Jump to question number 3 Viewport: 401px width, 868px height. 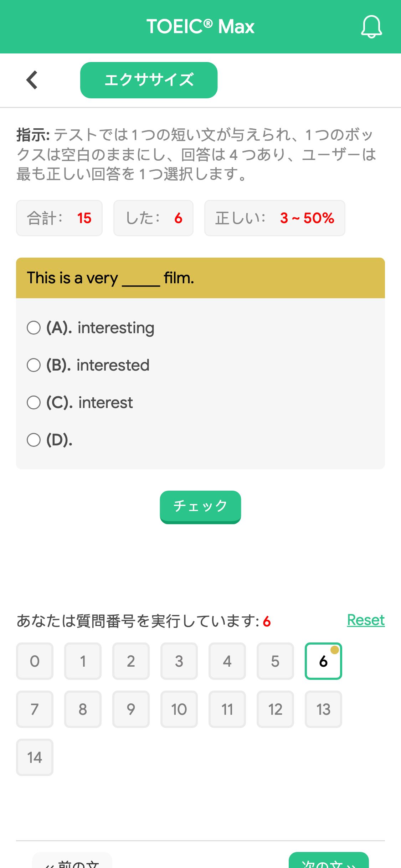tap(179, 661)
